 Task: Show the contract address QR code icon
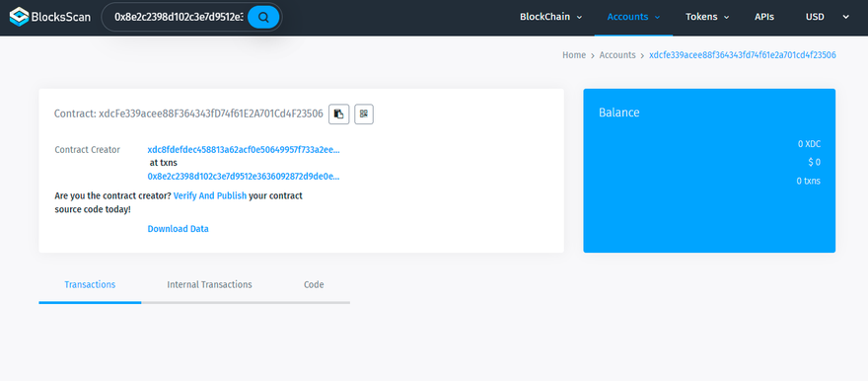pyautogui.click(x=364, y=114)
